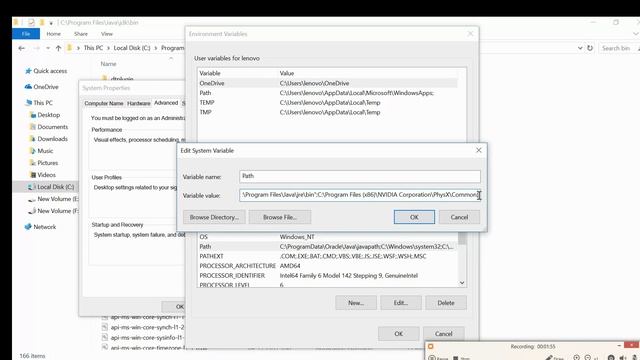Select the TEMP user variable row
The height and width of the screenshot is (360, 640).
click(x=327, y=103)
